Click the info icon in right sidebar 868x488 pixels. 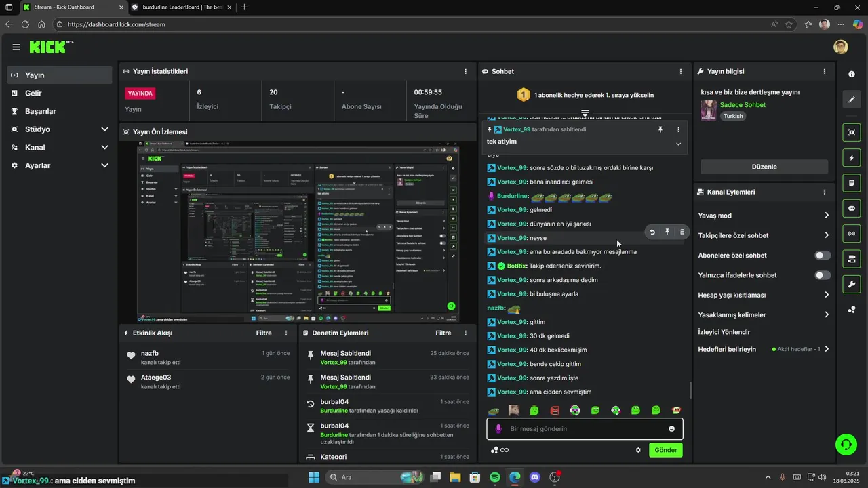point(852,74)
